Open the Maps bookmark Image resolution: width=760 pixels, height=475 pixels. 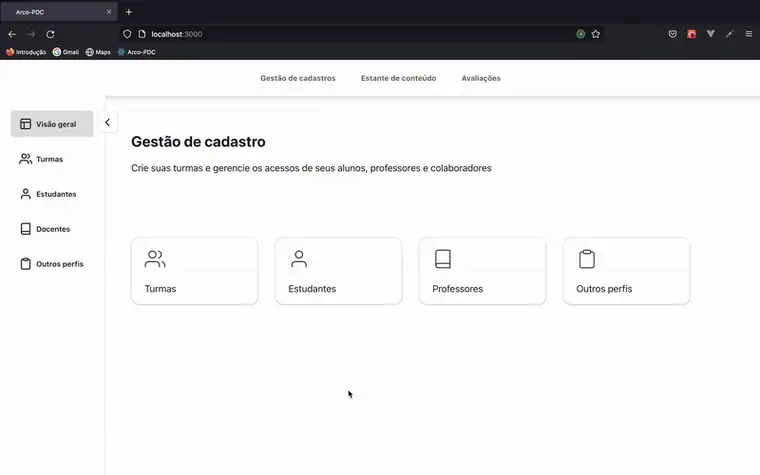click(98, 52)
